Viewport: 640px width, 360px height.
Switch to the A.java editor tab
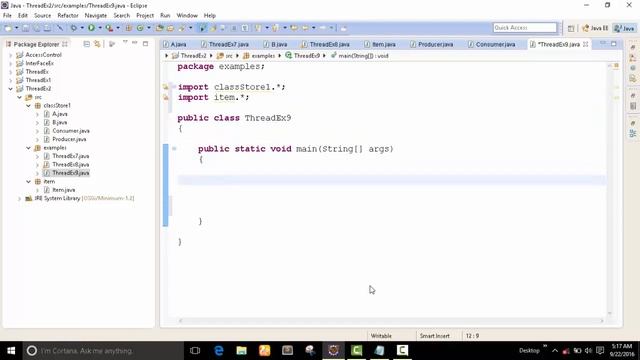175,44
